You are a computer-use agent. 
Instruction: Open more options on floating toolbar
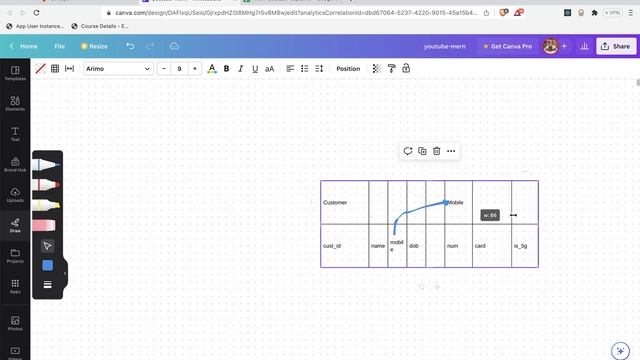451,151
